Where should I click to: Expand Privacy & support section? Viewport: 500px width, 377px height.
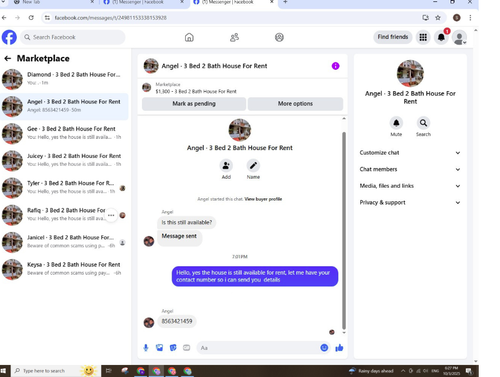(x=410, y=203)
